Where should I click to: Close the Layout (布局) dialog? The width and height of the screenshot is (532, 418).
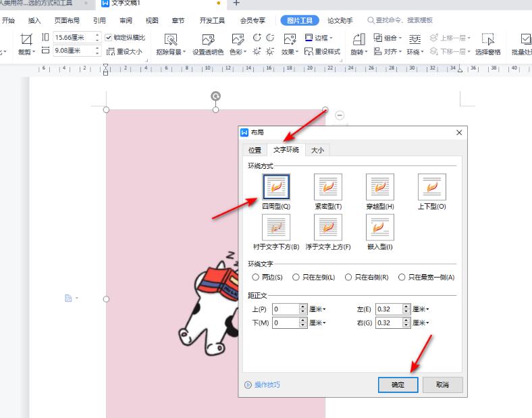459,132
